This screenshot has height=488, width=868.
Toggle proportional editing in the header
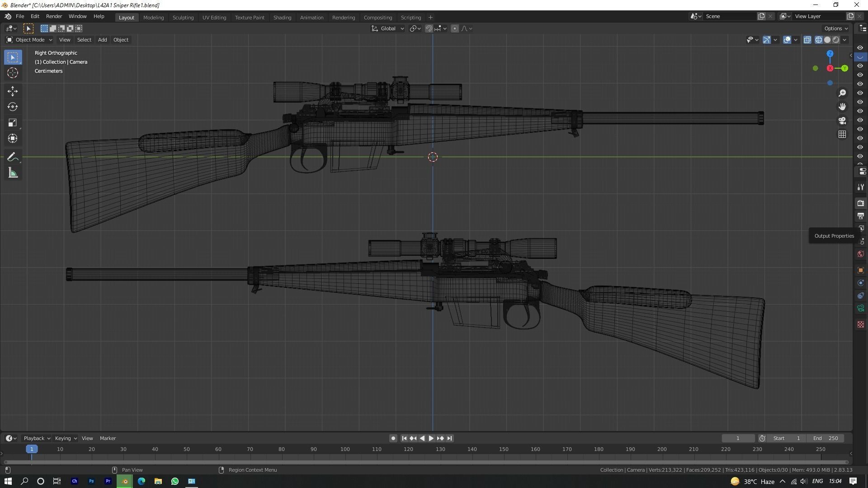pos(454,28)
